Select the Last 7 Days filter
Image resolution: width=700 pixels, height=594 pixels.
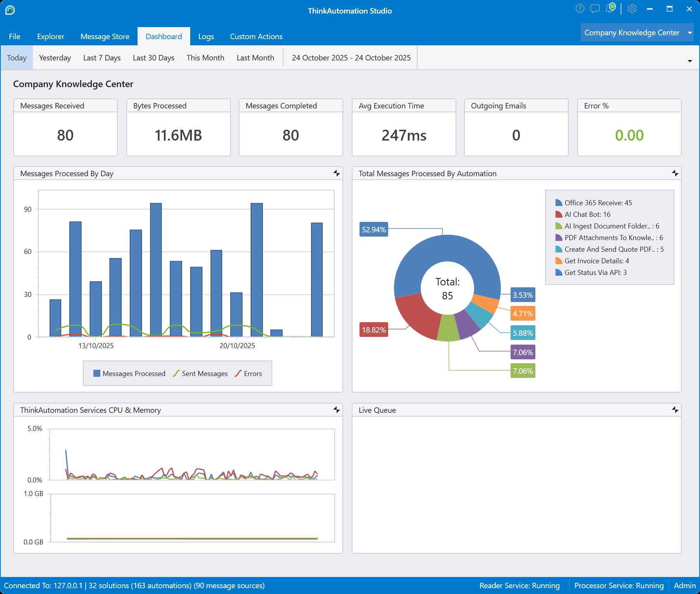click(102, 58)
